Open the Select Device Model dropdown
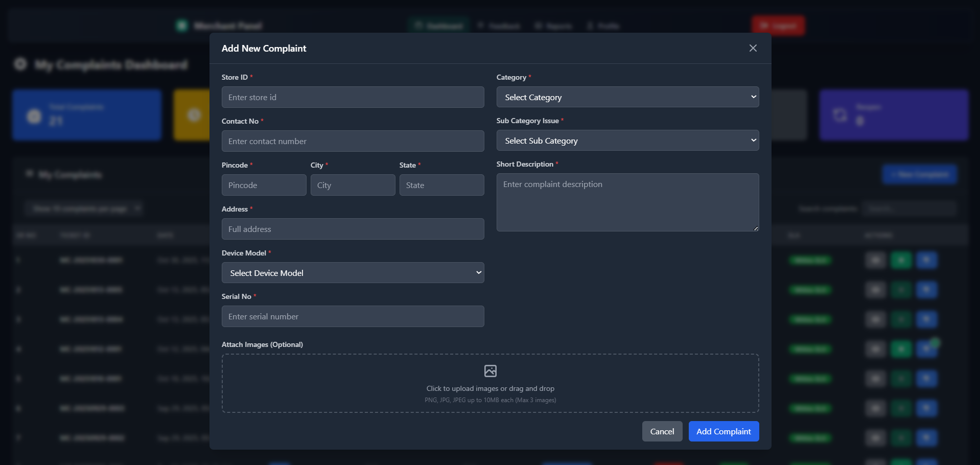The width and height of the screenshot is (980, 465). [x=353, y=272]
